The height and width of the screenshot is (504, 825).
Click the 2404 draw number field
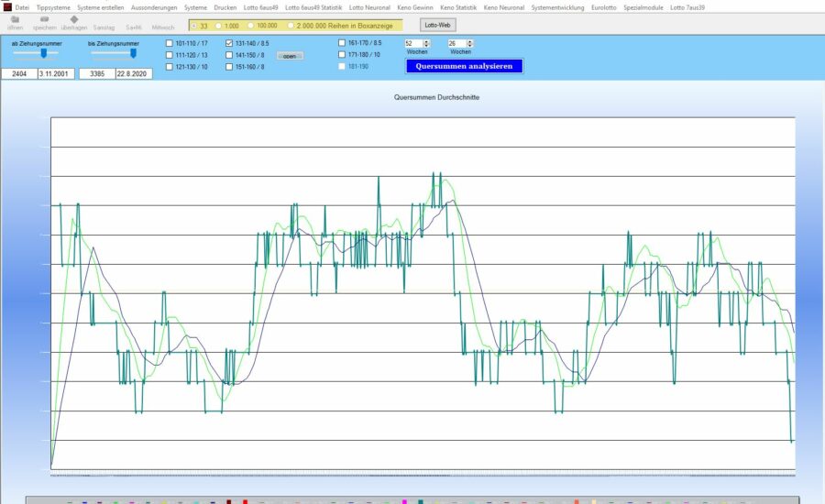click(x=19, y=73)
